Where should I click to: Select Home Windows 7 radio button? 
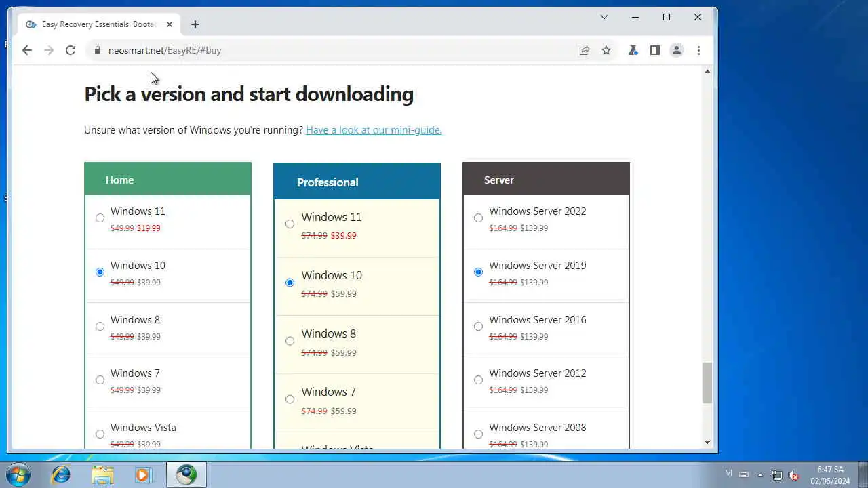pos(100,380)
